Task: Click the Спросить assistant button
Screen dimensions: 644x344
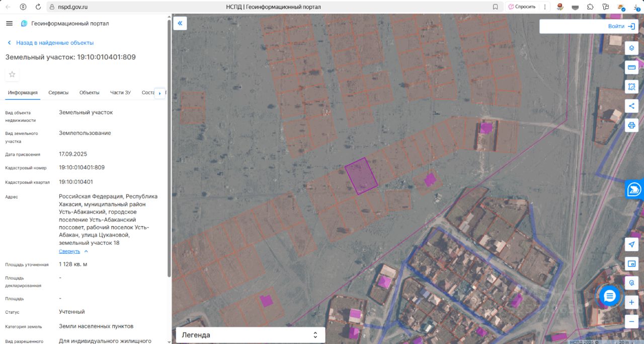Action: pos(522,7)
